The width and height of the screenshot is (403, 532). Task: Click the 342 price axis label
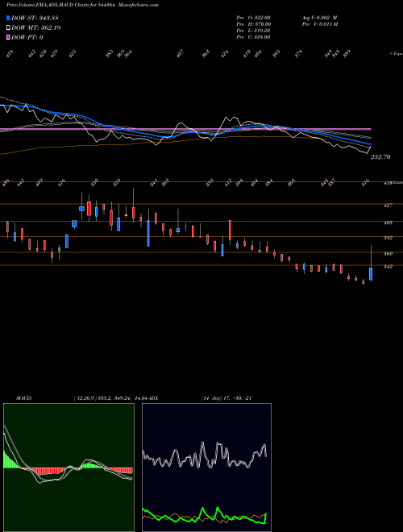(x=388, y=267)
